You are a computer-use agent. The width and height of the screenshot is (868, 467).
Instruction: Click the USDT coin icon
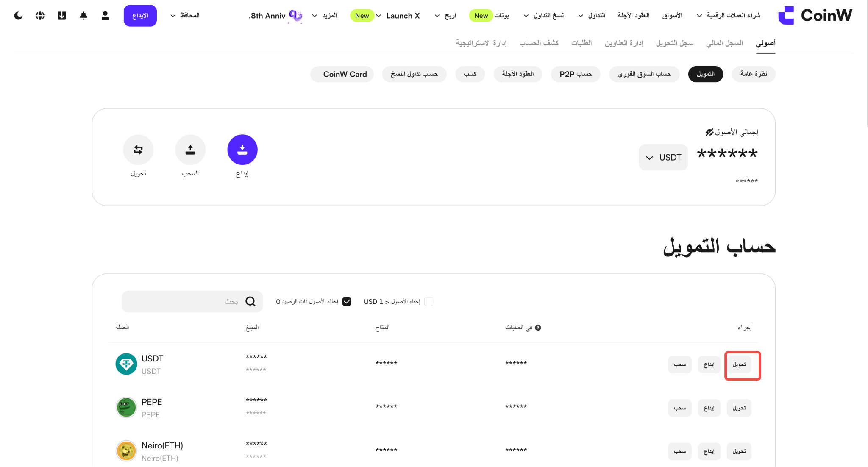(126, 364)
